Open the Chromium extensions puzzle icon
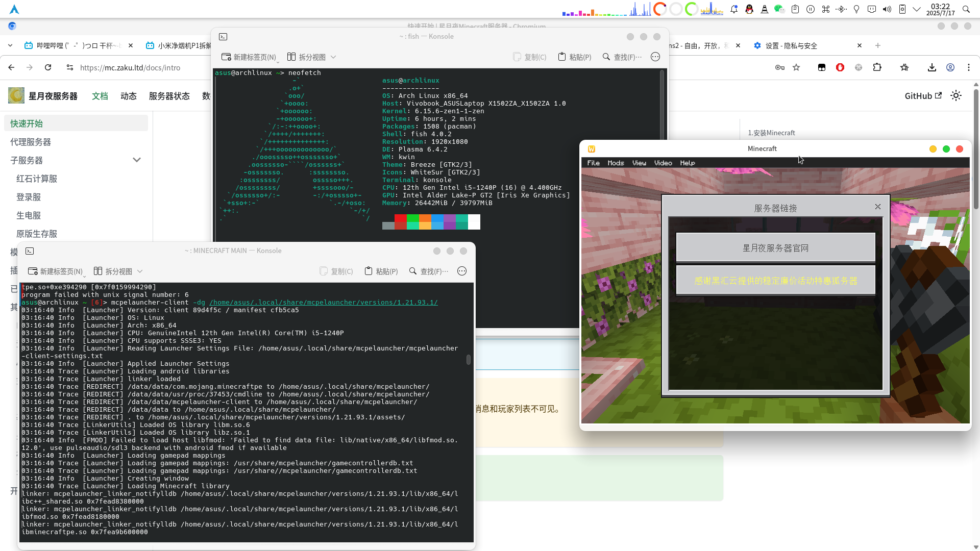Image resolution: width=980 pixels, height=551 pixels. (x=877, y=67)
